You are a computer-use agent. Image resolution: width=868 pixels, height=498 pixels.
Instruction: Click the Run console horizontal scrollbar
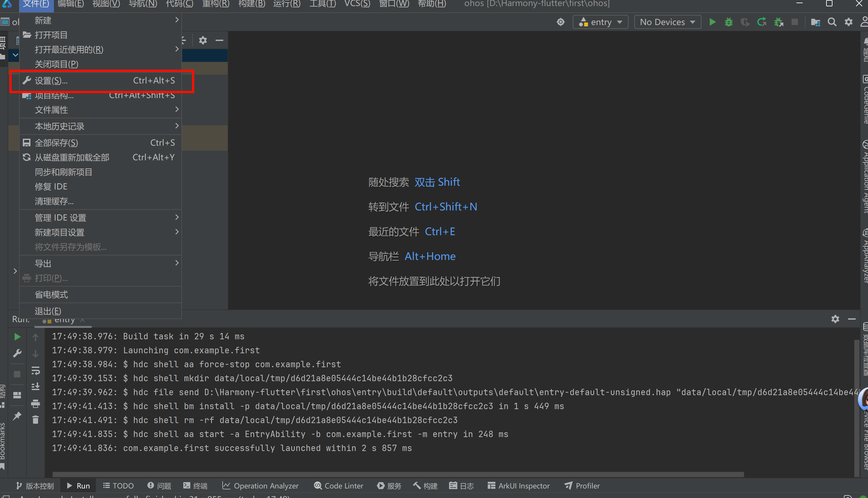(x=398, y=475)
